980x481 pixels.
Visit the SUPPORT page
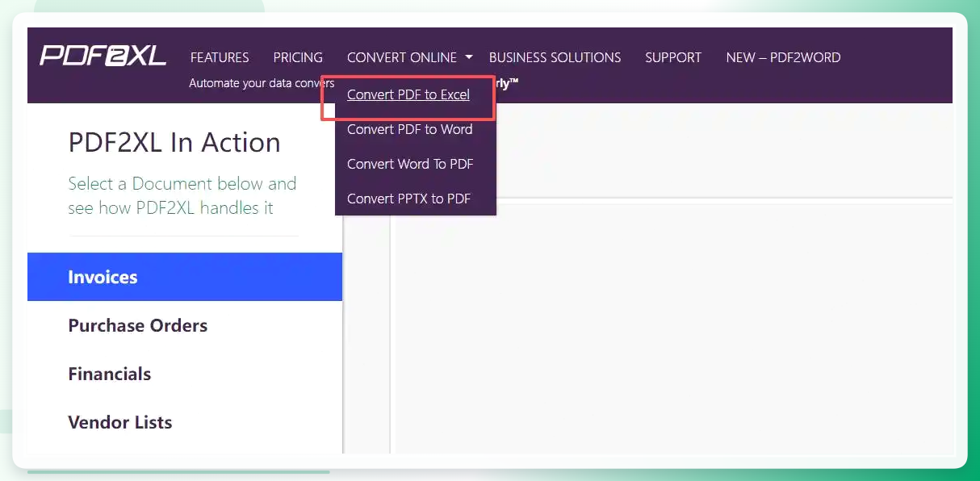point(673,57)
